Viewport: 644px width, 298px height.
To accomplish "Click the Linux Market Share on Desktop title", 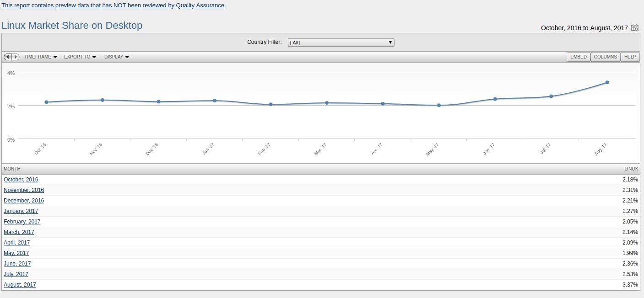I will [x=72, y=26].
